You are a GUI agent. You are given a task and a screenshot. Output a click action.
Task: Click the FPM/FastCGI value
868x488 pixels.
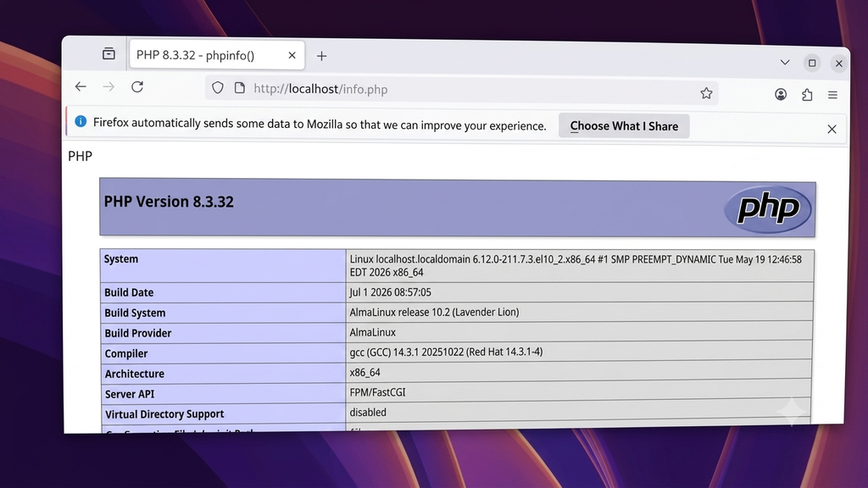[x=377, y=392]
